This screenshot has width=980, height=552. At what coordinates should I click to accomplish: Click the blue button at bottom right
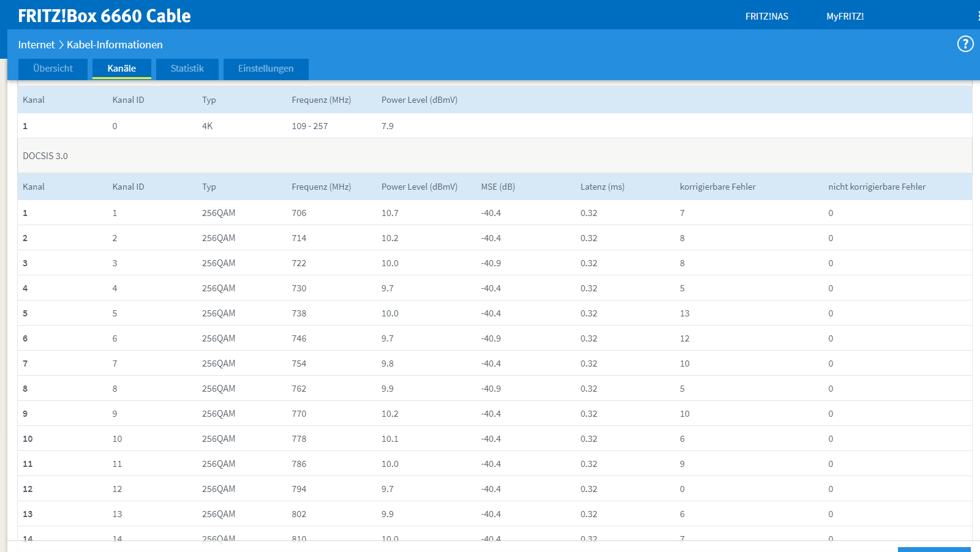[x=934, y=550]
